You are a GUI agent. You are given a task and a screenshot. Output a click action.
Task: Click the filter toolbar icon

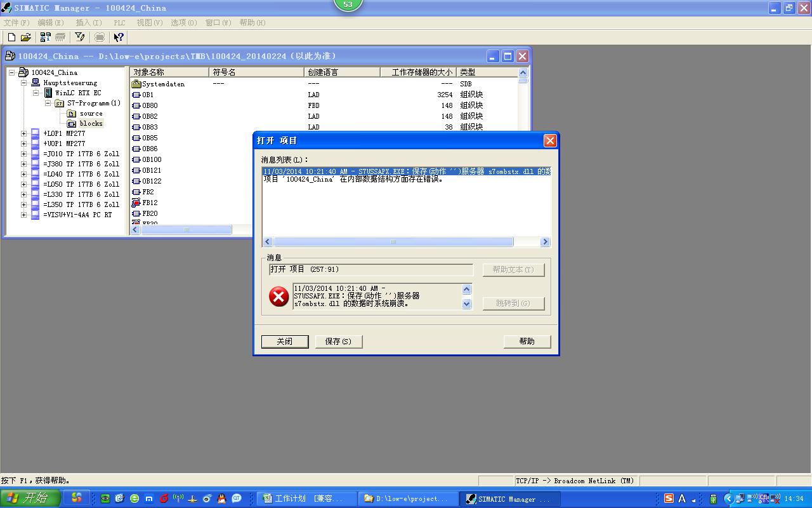click(x=80, y=37)
